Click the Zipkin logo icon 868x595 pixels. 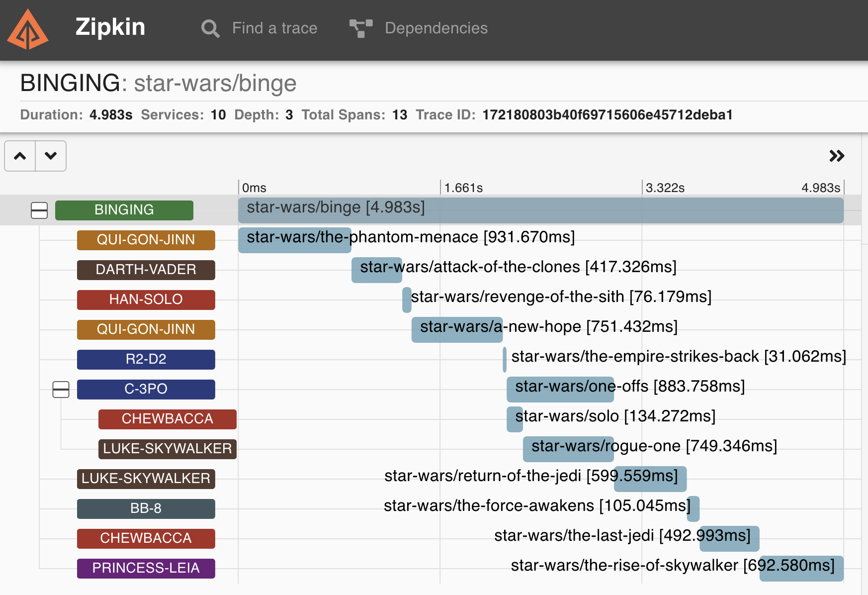(28, 29)
